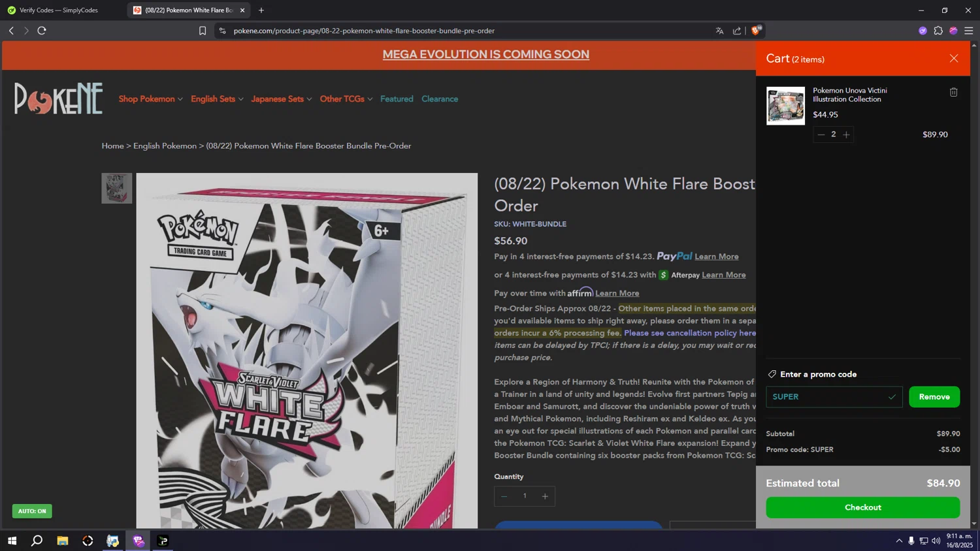This screenshot has height=551, width=980.
Task: Go forward in browser history
Action: click(x=26, y=31)
